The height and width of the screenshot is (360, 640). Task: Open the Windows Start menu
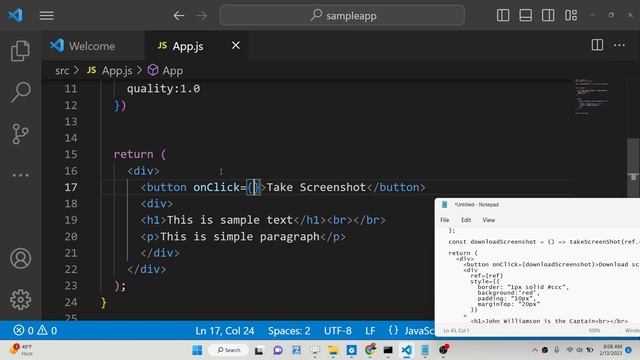[x=197, y=350]
